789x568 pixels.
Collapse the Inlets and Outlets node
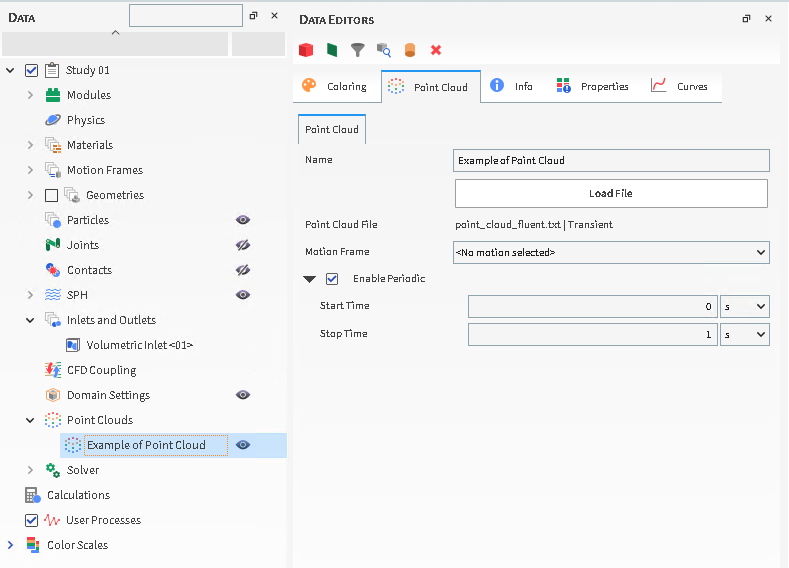30,320
